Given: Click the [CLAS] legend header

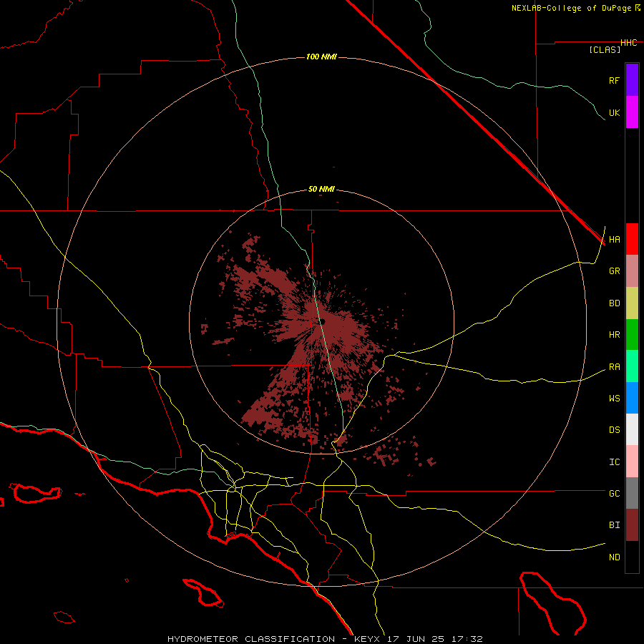Looking at the screenshot, I should point(605,49).
